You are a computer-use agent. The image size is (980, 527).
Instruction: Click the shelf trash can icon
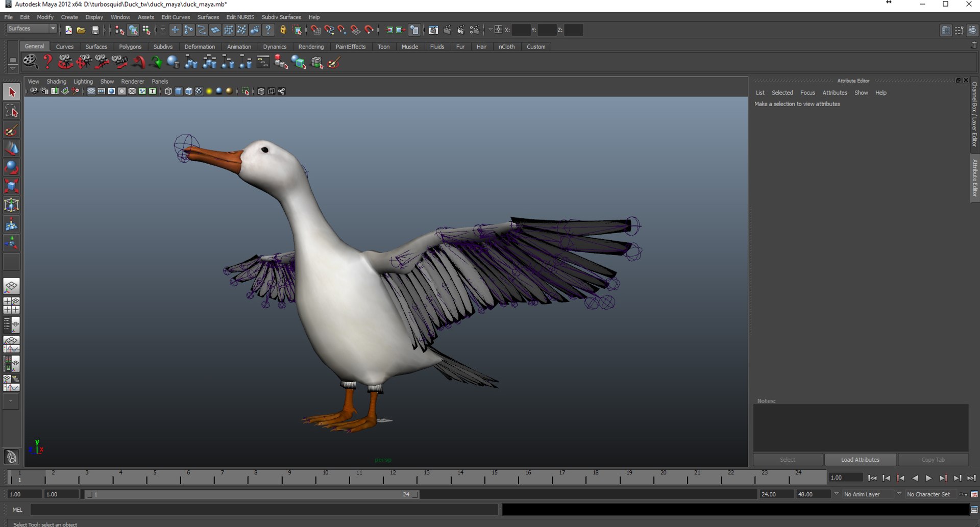pos(974,46)
